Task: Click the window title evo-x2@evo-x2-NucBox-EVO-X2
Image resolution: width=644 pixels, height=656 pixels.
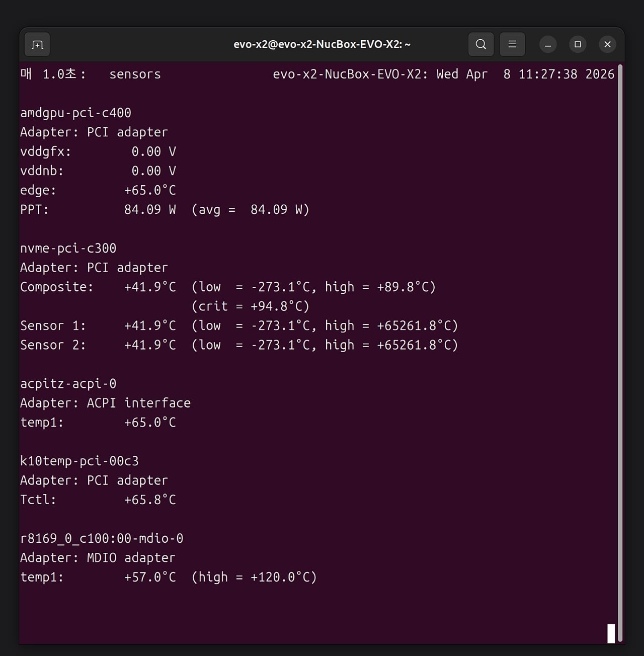Action: (322, 44)
